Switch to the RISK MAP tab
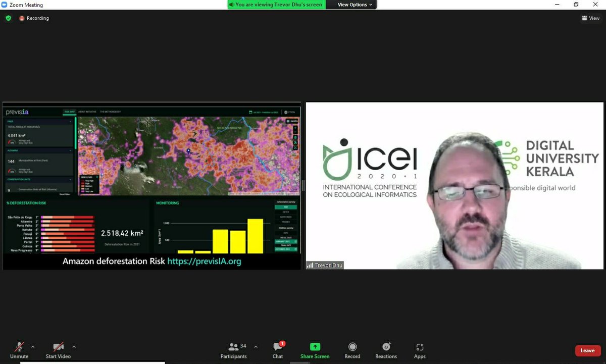 click(x=69, y=112)
